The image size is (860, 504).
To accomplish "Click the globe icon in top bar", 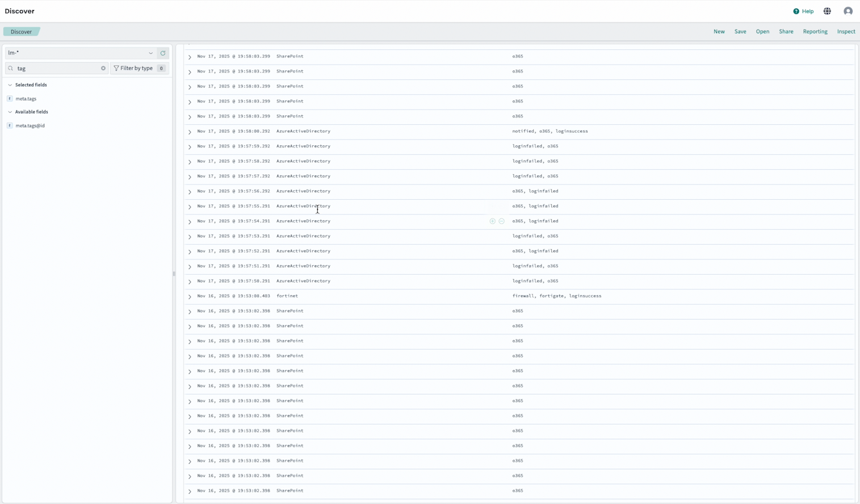I will point(827,11).
